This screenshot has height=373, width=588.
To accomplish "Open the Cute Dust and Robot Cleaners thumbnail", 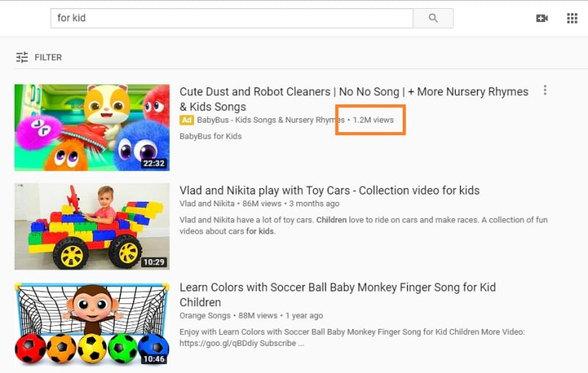I will point(92,128).
